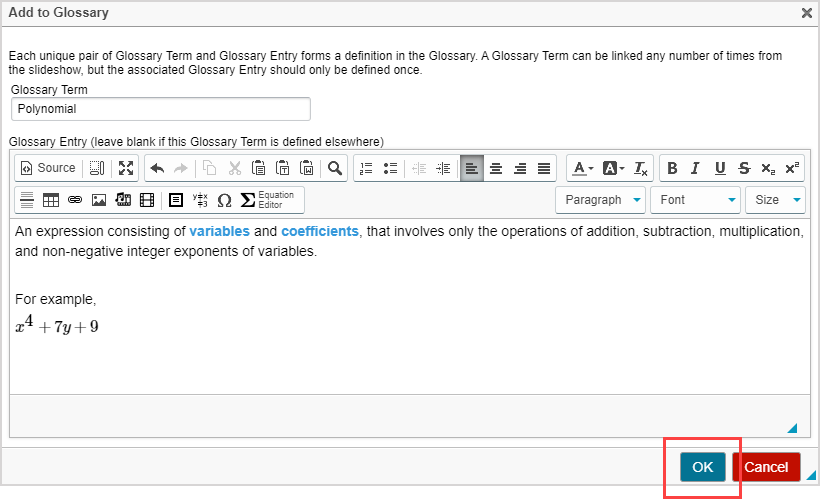Toggle Italic formatting
This screenshot has height=499, width=820.
(x=695, y=168)
